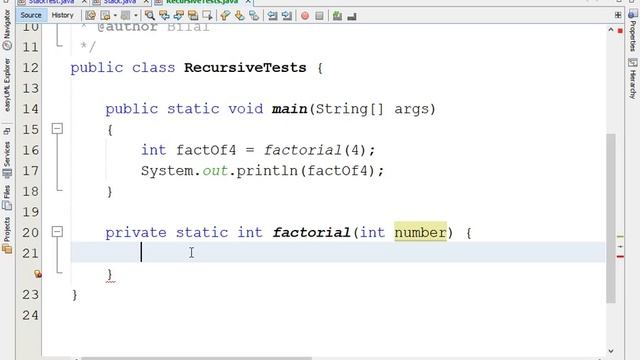Click the red error status square in error stripe
640x360 pixels.
tap(620, 31)
